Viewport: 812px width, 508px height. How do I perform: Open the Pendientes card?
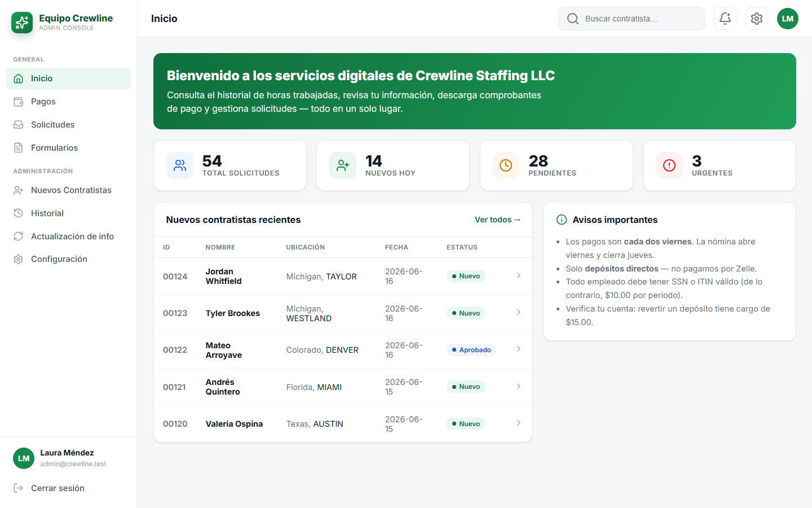pyautogui.click(x=557, y=165)
